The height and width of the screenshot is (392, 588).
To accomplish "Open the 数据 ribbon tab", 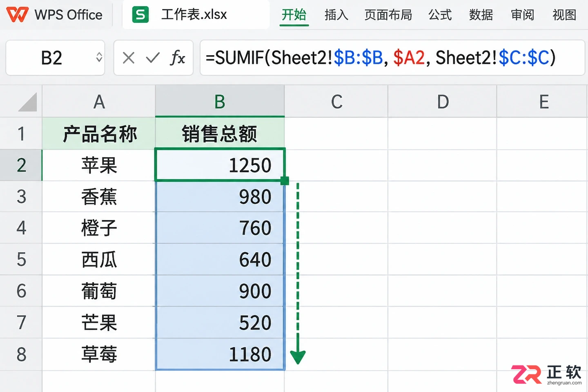I will pyautogui.click(x=481, y=15).
